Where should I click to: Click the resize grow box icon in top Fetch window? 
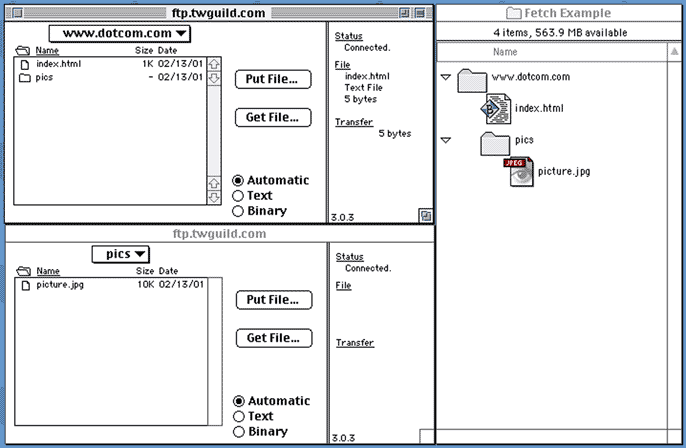(426, 215)
